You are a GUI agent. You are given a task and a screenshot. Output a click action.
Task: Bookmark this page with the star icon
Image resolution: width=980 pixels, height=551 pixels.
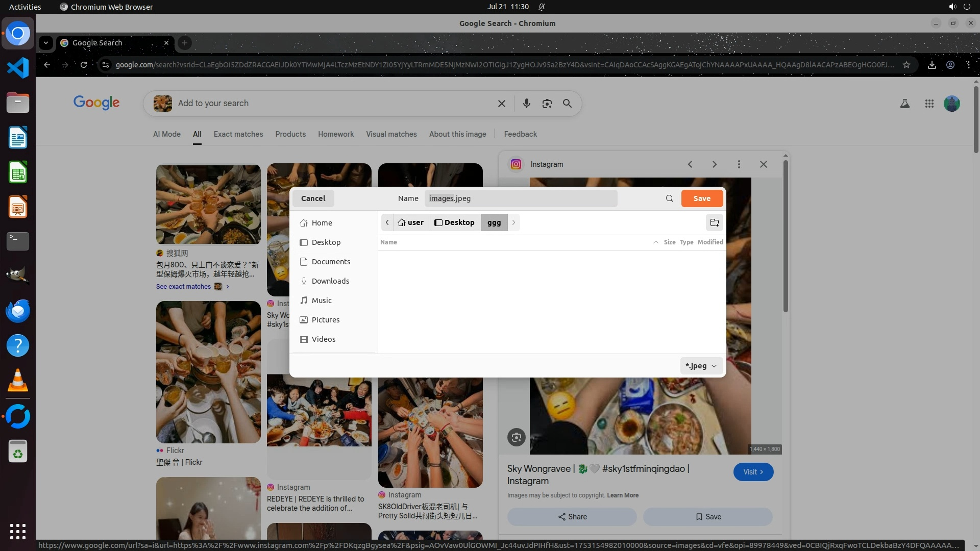click(906, 65)
